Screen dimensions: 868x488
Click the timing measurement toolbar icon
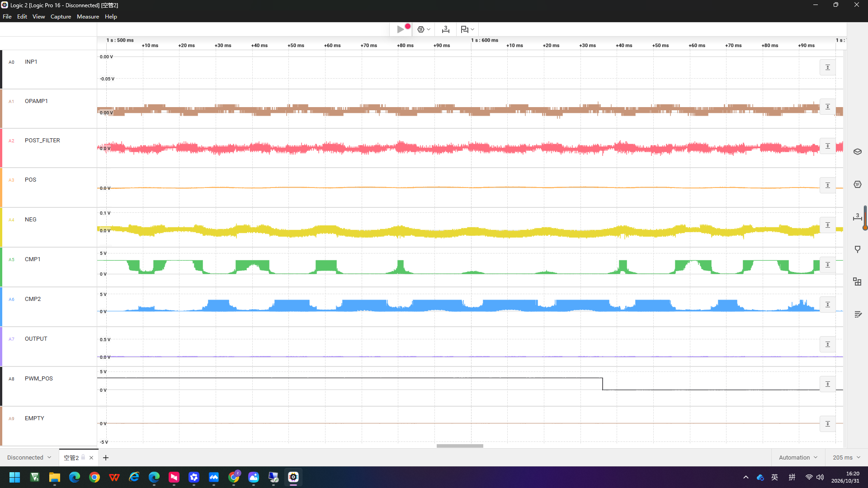(446, 29)
